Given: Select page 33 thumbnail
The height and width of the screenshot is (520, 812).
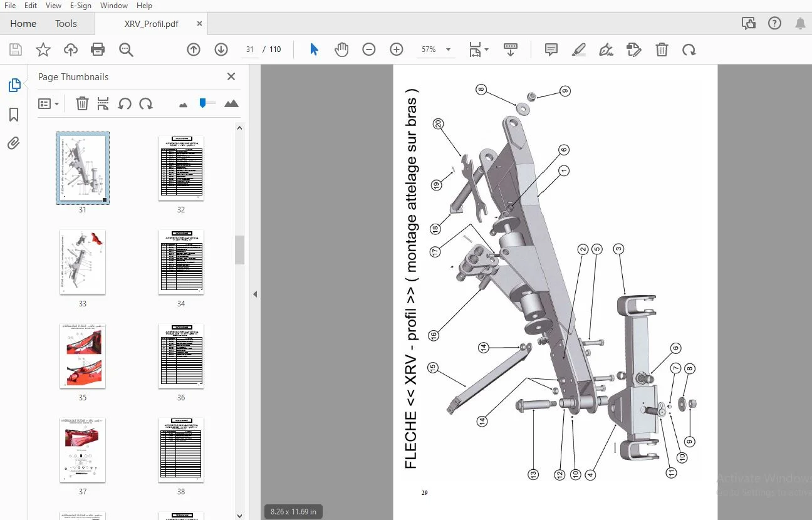Looking at the screenshot, I should [x=83, y=262].
